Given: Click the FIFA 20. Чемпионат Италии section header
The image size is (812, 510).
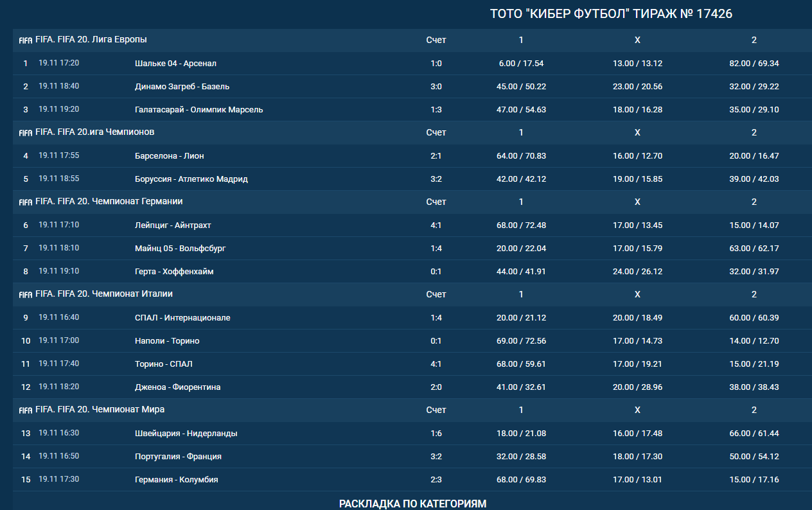Looking at the screenshot, I should pyautogui.click(x=104, y=294).
